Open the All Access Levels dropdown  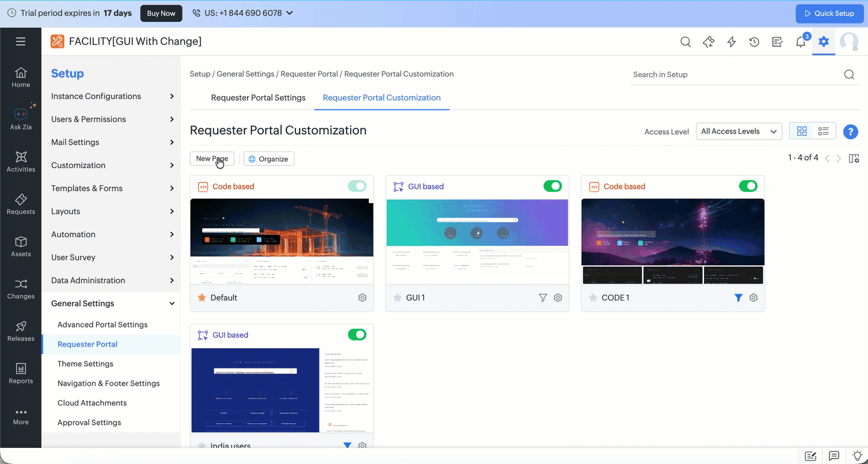(x=738, y=131)
